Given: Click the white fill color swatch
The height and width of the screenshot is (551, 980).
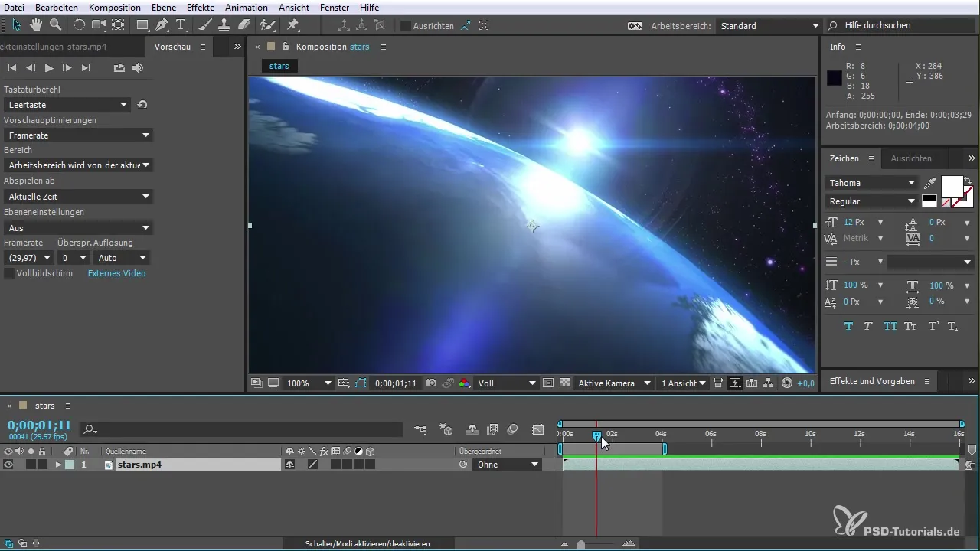Looking at the screenshot, I should point(952,187).
